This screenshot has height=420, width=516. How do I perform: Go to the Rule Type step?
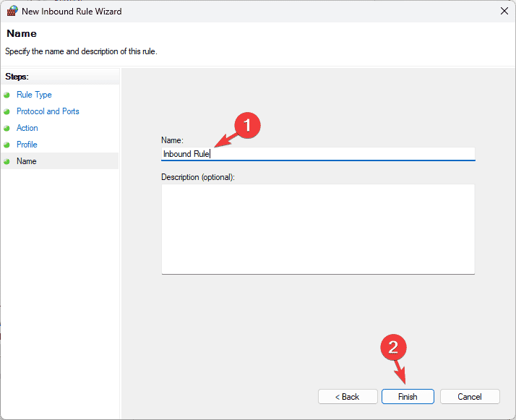tap(34, 95)
